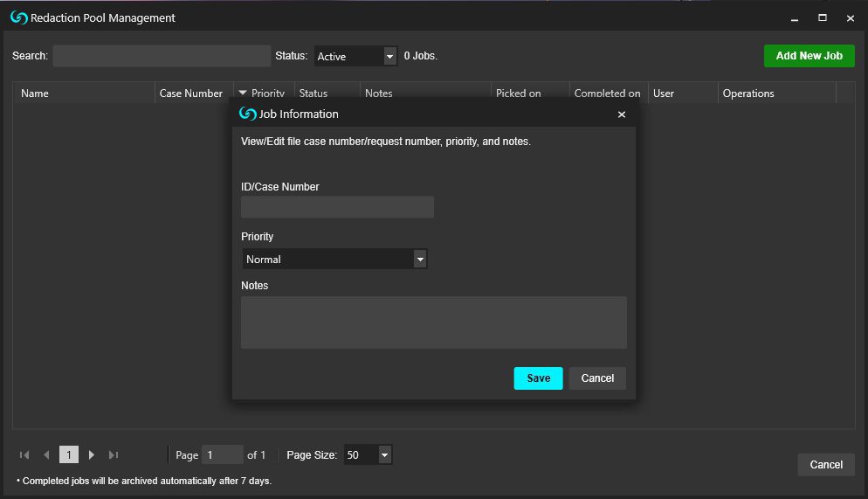Image resolution: width=868 pixels, height=499 pixels.
Task: Select page 1 in pager
Action: coord(69,454)
